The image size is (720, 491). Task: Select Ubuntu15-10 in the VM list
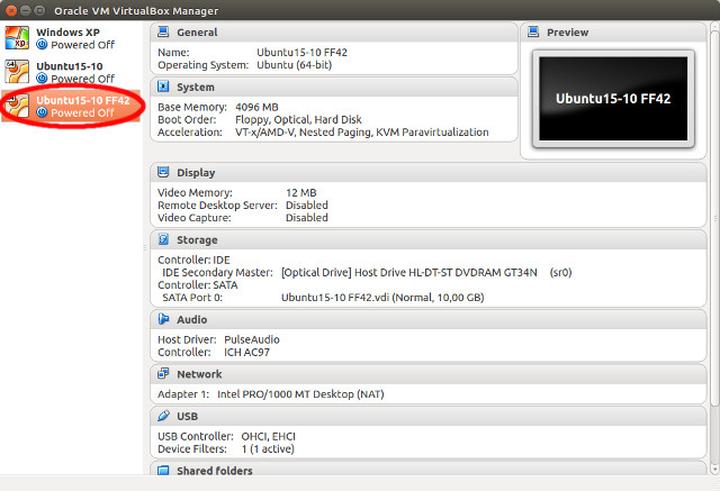pyautogui.click(x=72, y=72)
